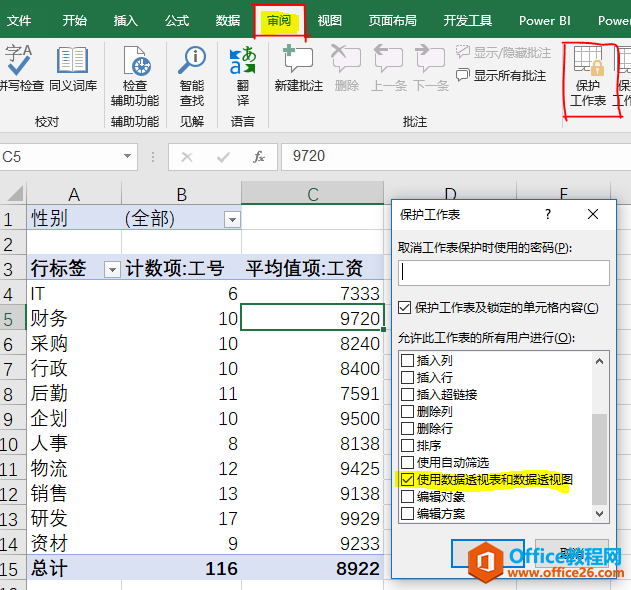631x590 pixels.
Task: Enable the Insert columns (插入列) checkbox
Action: (x=408, y=360)
